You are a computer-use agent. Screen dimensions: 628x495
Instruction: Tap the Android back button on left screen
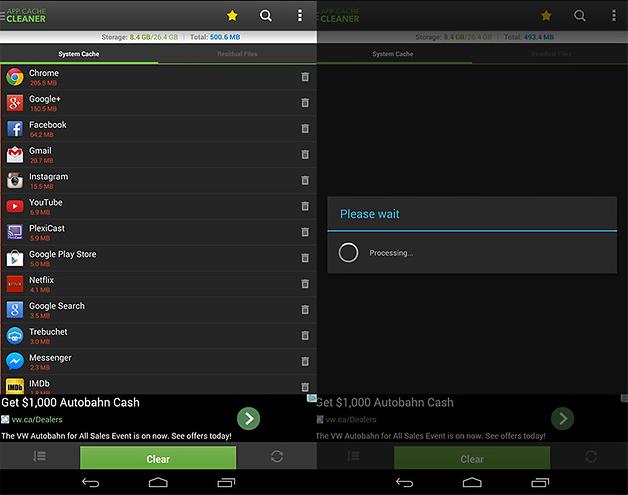click(91, 483)
